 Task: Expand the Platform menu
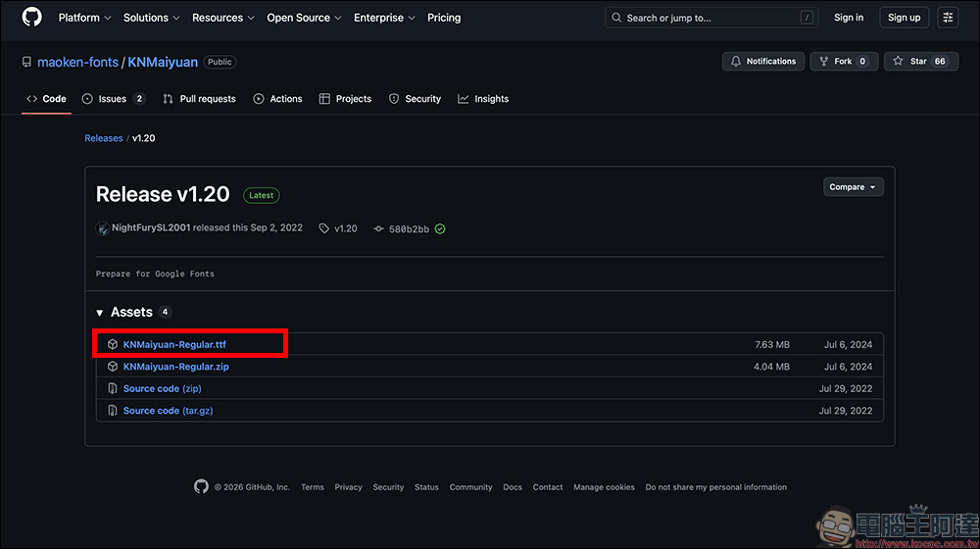(x=84, y=18)
